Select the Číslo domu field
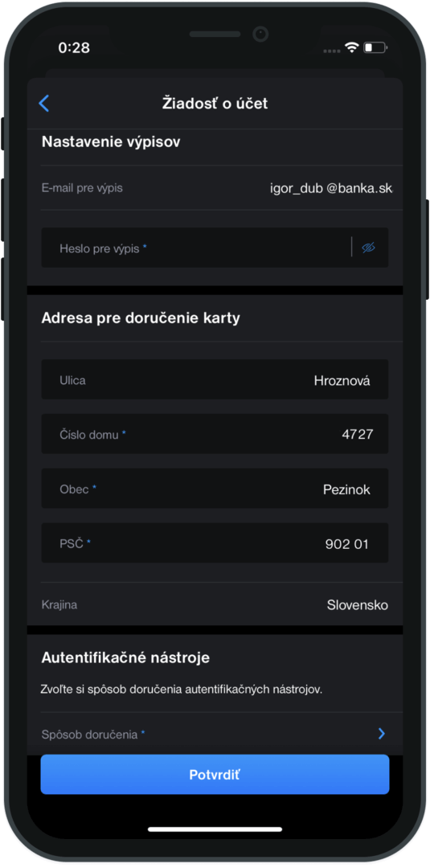The width and height of the screenshot is (430, 868). click(215, 433)
